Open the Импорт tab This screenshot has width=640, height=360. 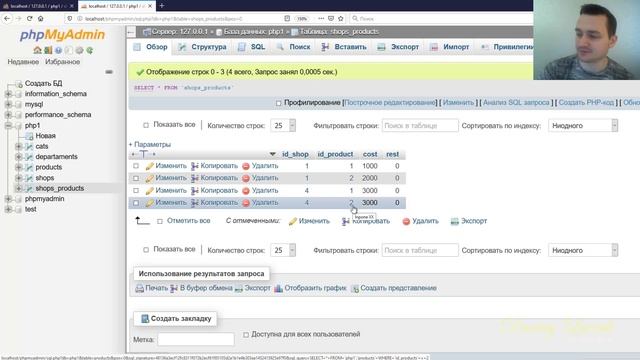450,47
